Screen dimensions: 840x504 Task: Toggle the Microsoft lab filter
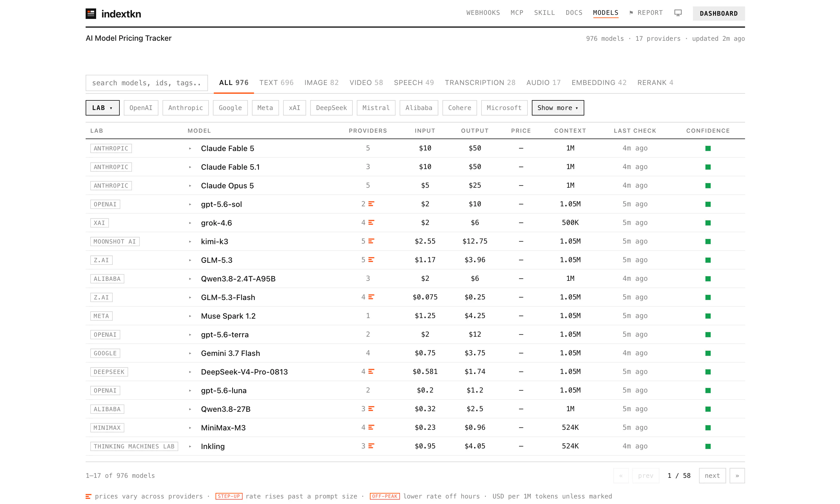tap(504, 108)
